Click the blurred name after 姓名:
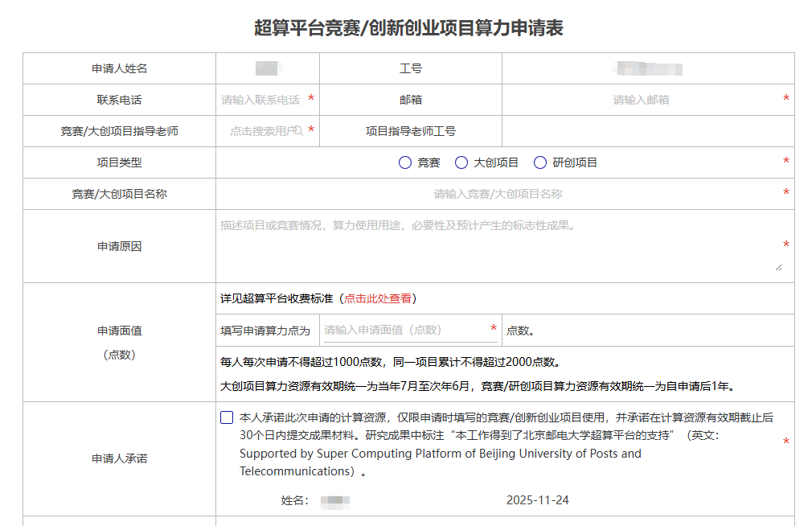The image size is (812, 526). (x=334, y=500)
